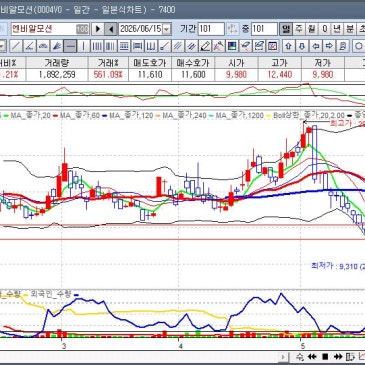This screenshot has width=365, height=365.
Task: Select the 분 (minute) period tab
Action: (x=350, y=29)
